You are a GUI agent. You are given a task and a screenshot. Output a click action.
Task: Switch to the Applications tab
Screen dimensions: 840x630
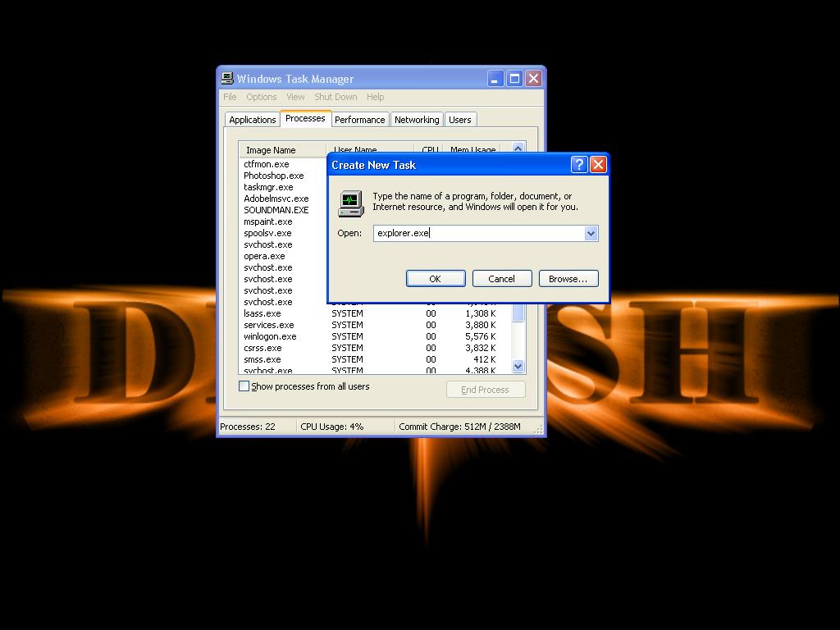coord(253,120)
